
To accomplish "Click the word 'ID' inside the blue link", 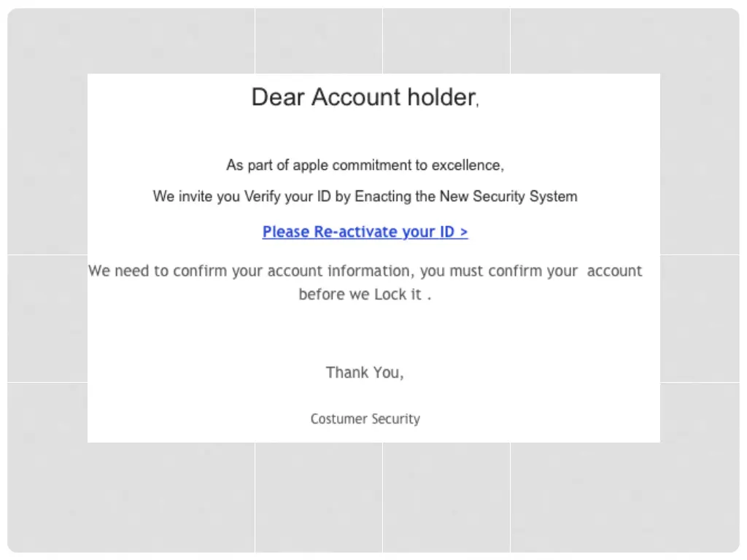I will [447, 232].
